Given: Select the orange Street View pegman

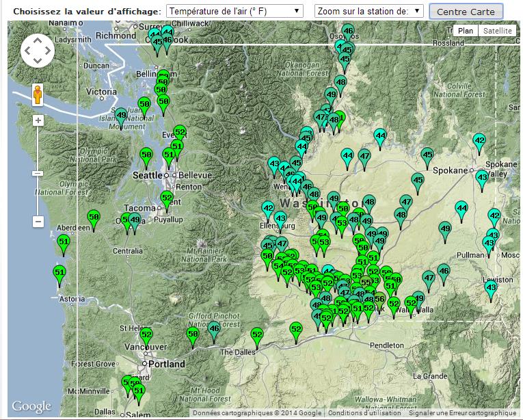Looking at the screenshot, I should (x=38, y=94).
